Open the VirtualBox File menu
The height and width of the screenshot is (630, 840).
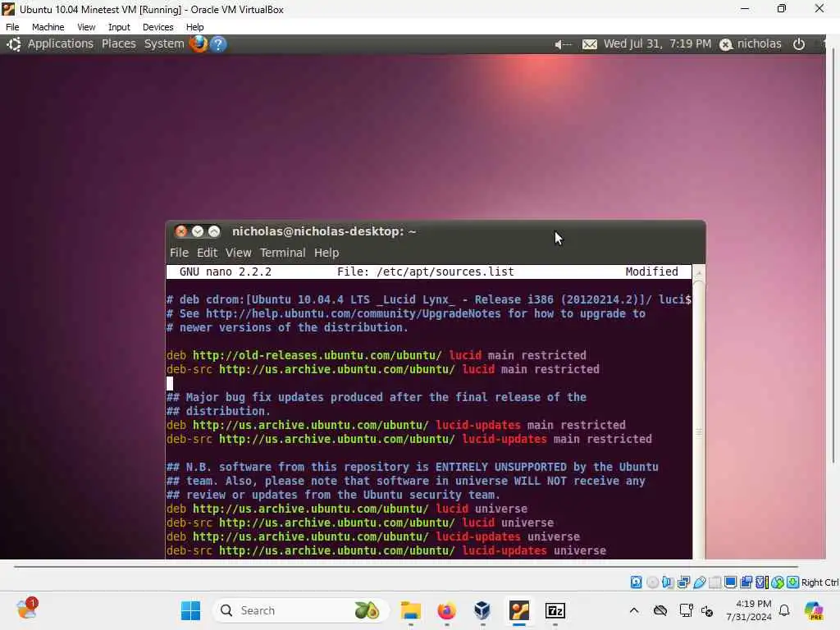12,27
